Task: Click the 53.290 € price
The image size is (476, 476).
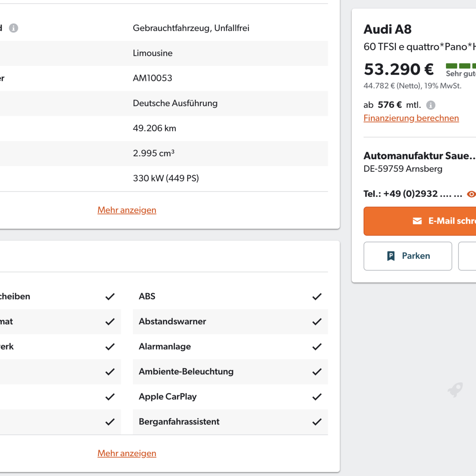Action: [x=399, y=69]
